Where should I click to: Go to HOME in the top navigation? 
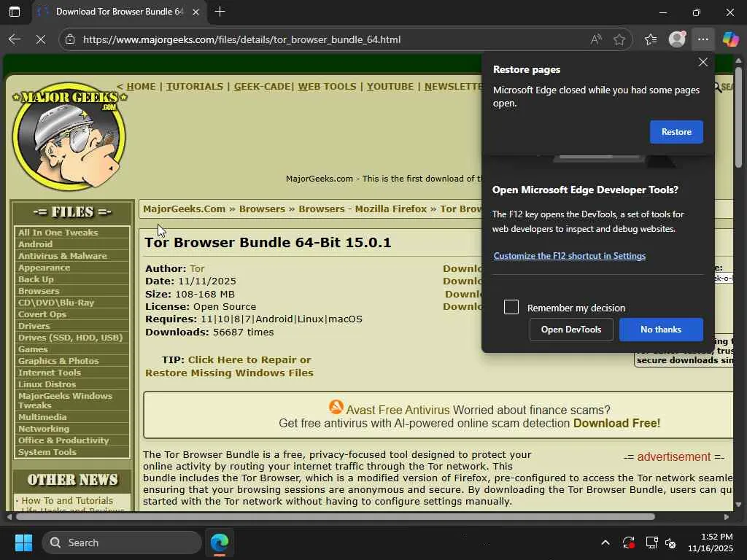pyautogui.click(x=141, y=87)
